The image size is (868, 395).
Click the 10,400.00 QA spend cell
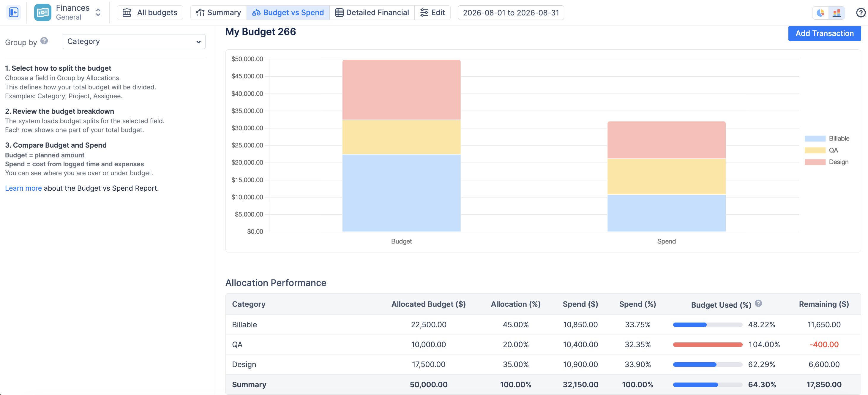[580, 345]
